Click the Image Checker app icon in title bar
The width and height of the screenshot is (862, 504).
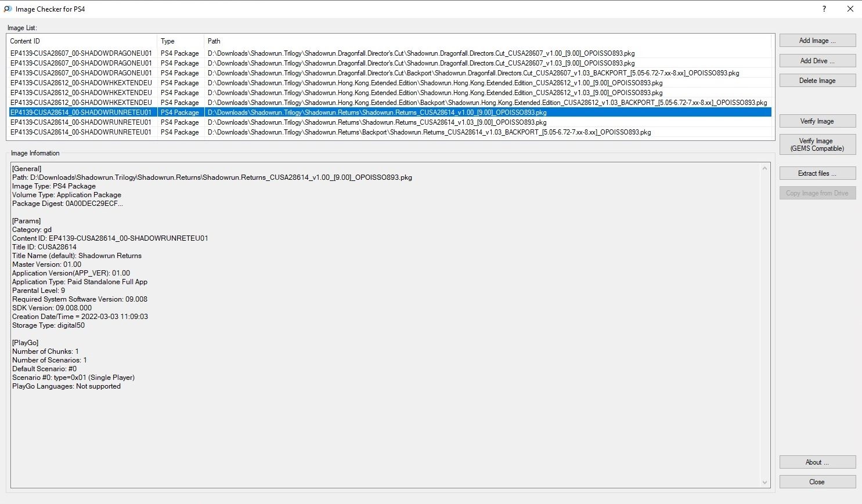[8, 9]
